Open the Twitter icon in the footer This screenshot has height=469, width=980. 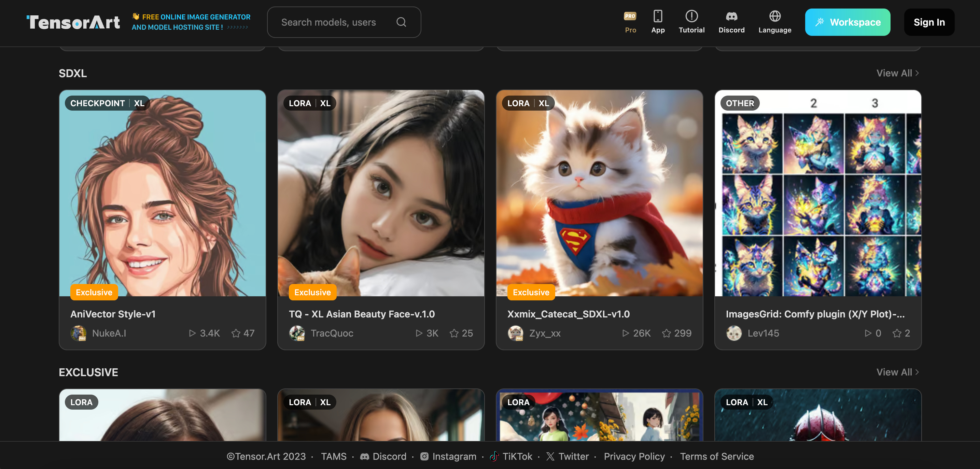550,456
